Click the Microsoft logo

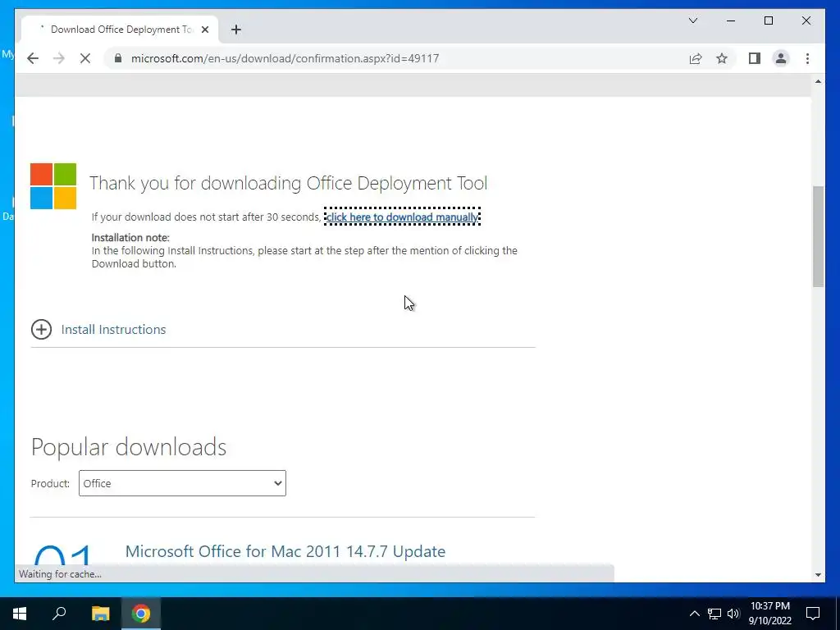pyautogui.click(x=53, y=186)
